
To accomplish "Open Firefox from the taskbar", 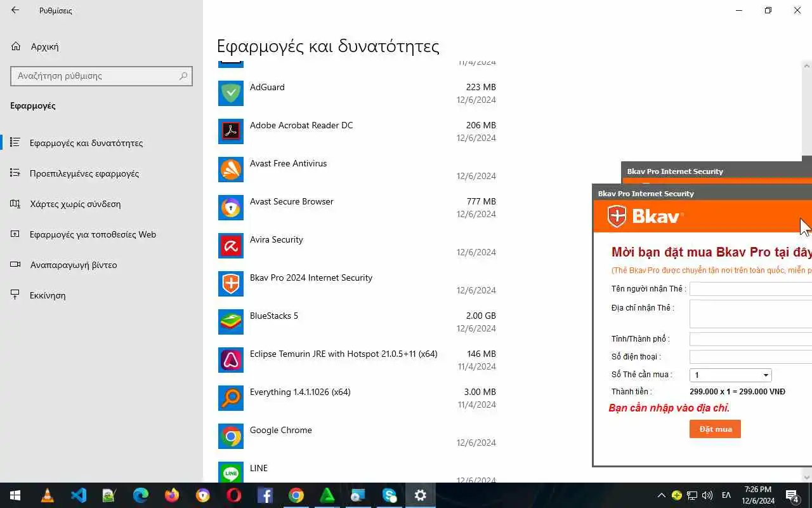I will tap(171, 495).
